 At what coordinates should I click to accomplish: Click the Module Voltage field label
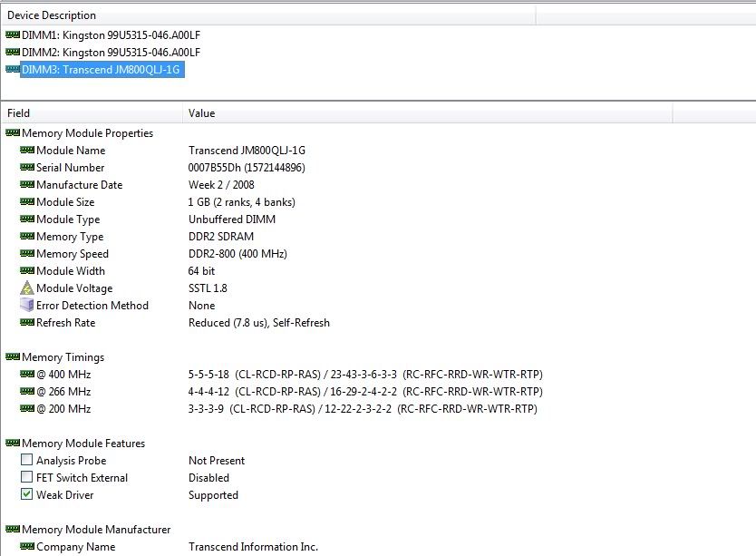click(x=74, y=288)
